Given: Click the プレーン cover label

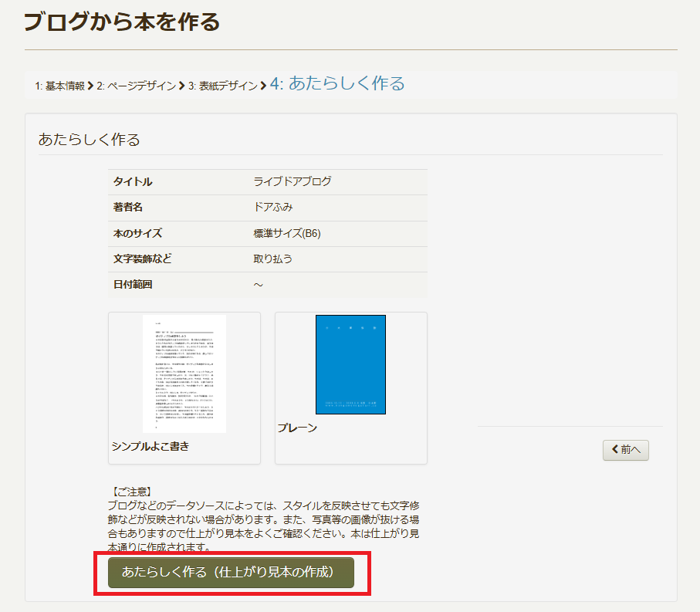Looking at the screenshot, I should pyautogui.click(x=297, y=428).
